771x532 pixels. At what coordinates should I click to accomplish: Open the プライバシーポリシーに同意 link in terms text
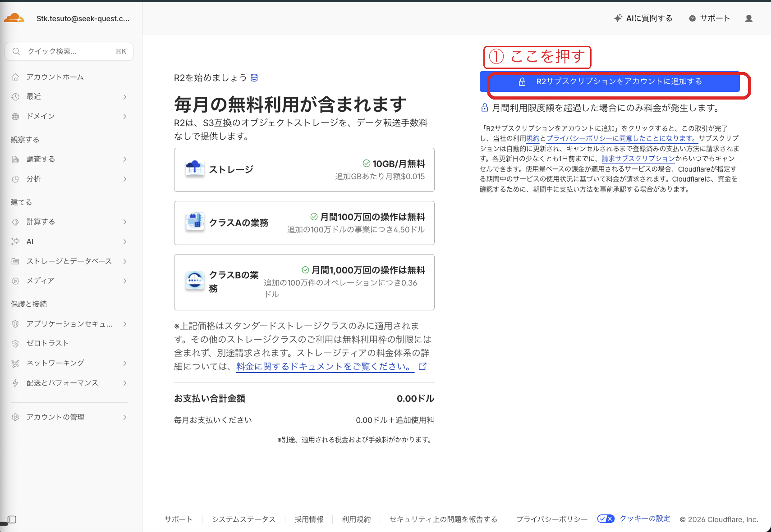(622, 138)
